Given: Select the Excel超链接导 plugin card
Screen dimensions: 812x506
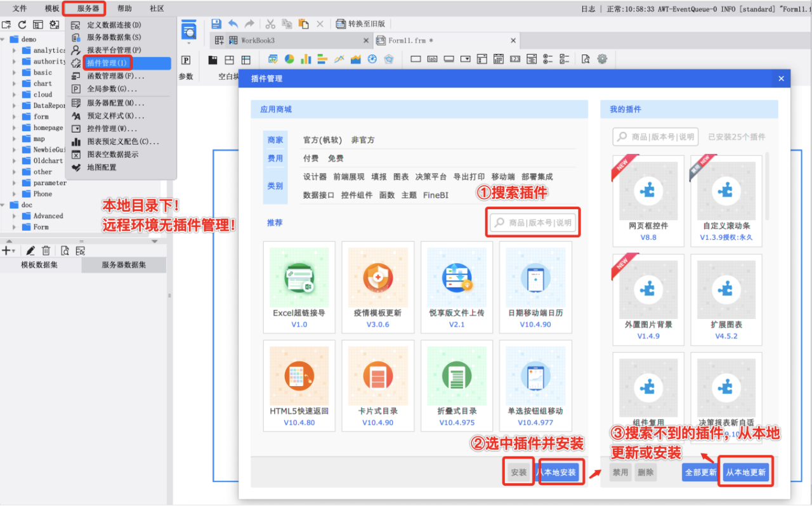Looking at the screenshot, I should tap(299, 287).
